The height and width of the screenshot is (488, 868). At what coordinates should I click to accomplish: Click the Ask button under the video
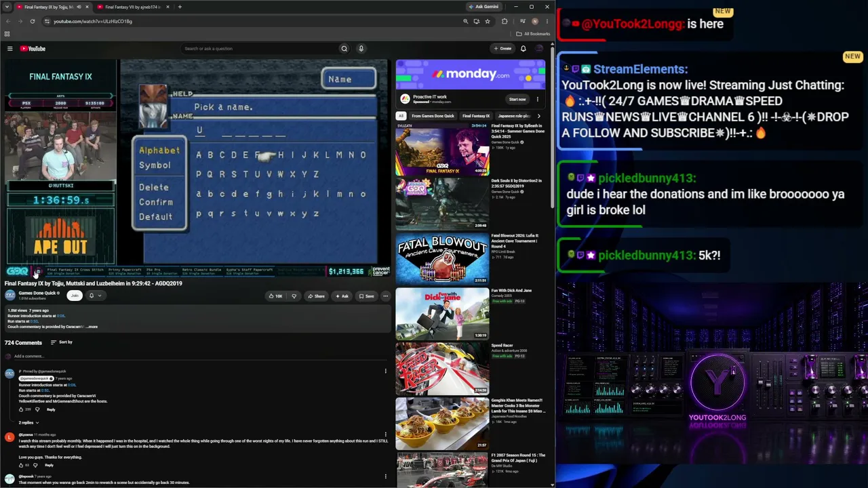[342, 296]
